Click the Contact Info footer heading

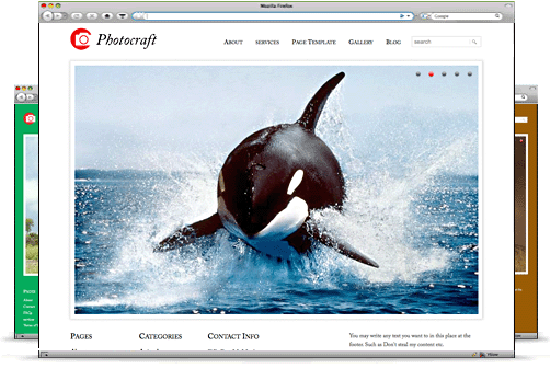(233, 336)
